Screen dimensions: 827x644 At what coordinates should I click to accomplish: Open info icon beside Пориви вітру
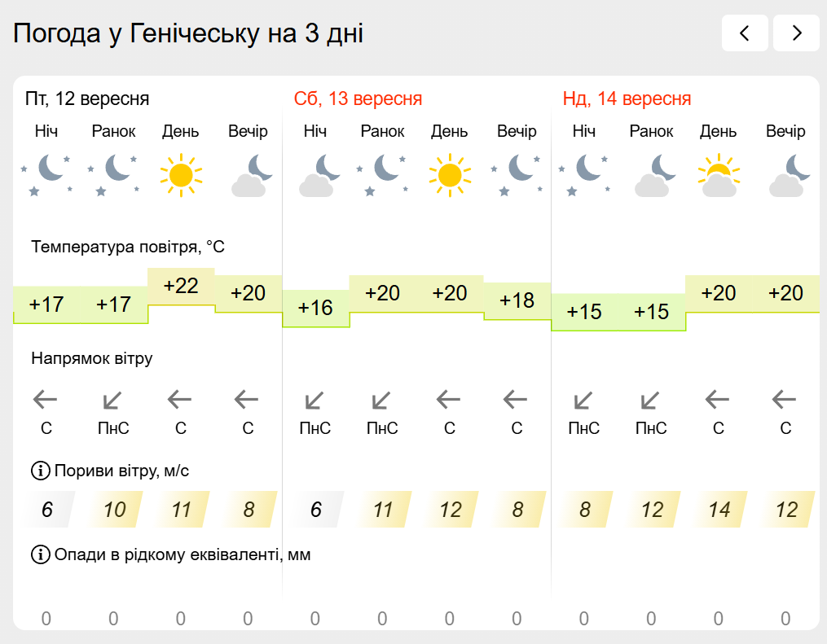41,471
